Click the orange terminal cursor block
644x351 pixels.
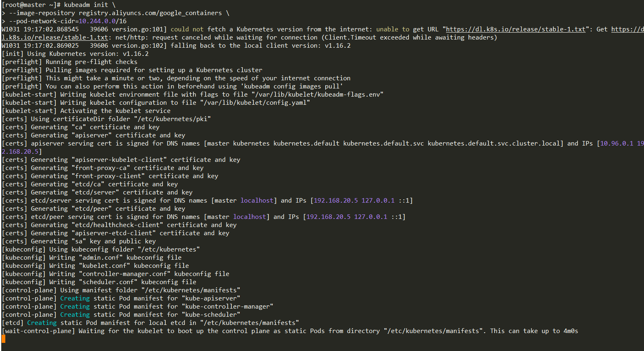(x=4, y=339)
